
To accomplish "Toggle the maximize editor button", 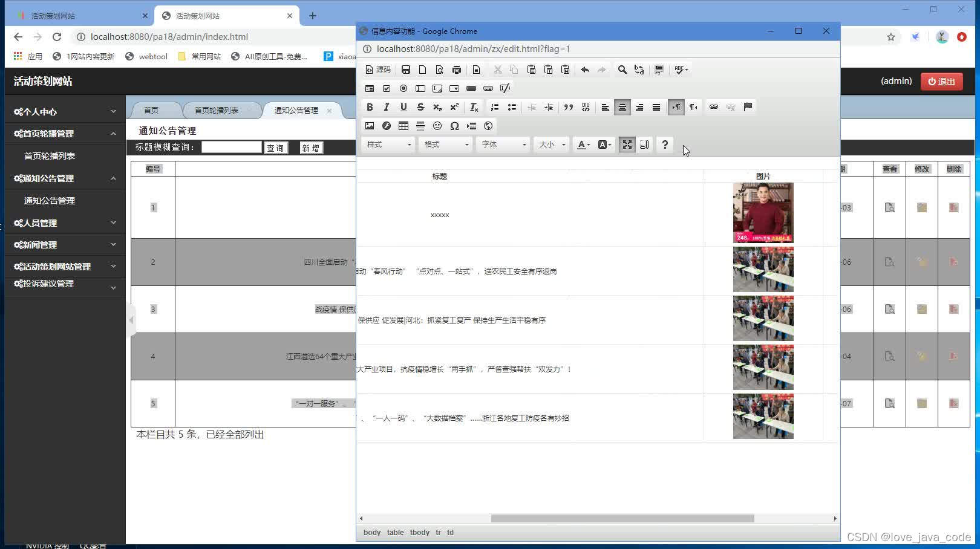I will 627,145.
